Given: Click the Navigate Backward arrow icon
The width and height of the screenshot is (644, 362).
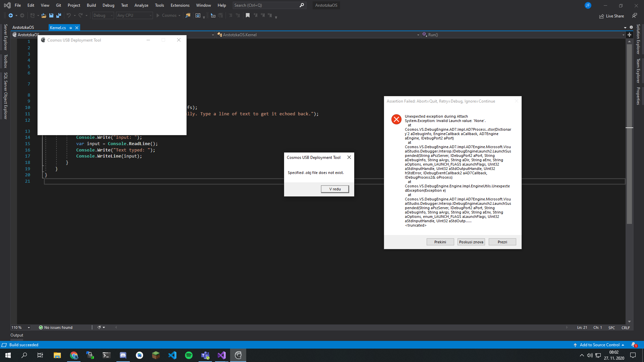Looking at the screenshot, I should [x=10, y=15].
